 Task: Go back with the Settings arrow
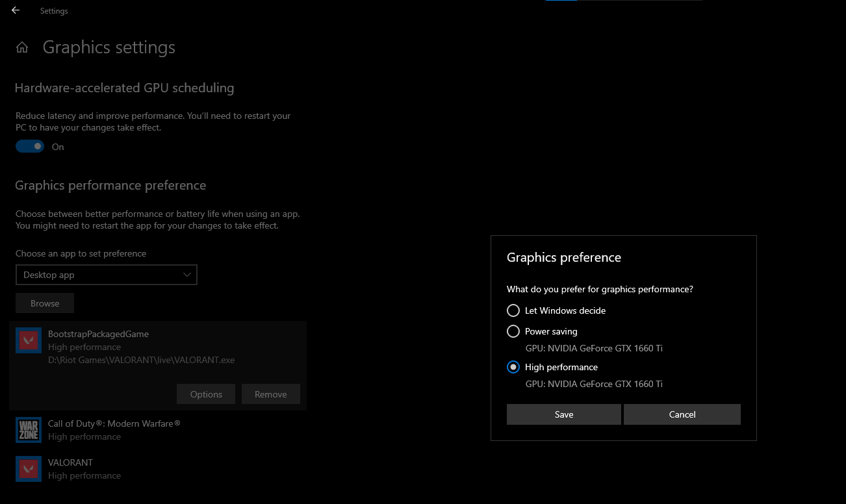[x=16, y=10]
